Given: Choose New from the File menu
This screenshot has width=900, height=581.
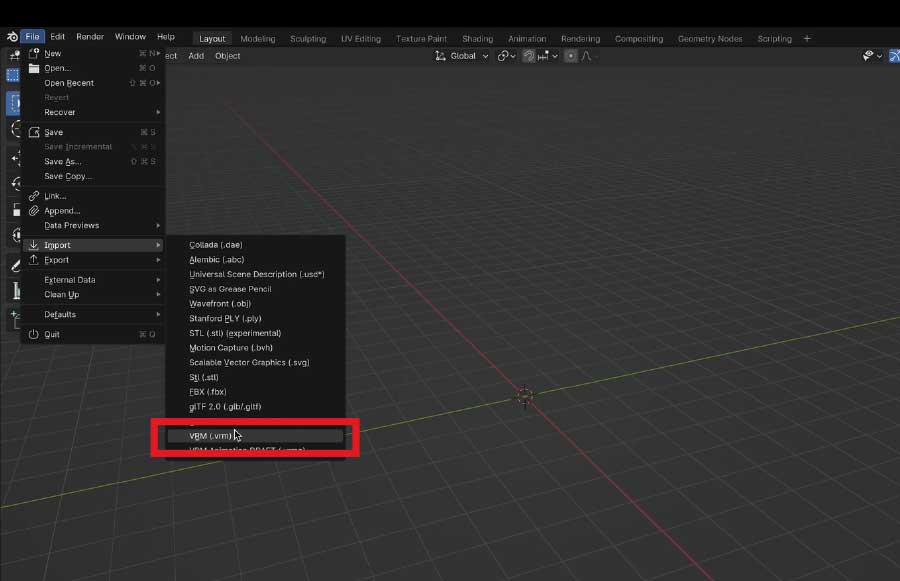Looking at the screenshot, I should click(x=92, y=53).
